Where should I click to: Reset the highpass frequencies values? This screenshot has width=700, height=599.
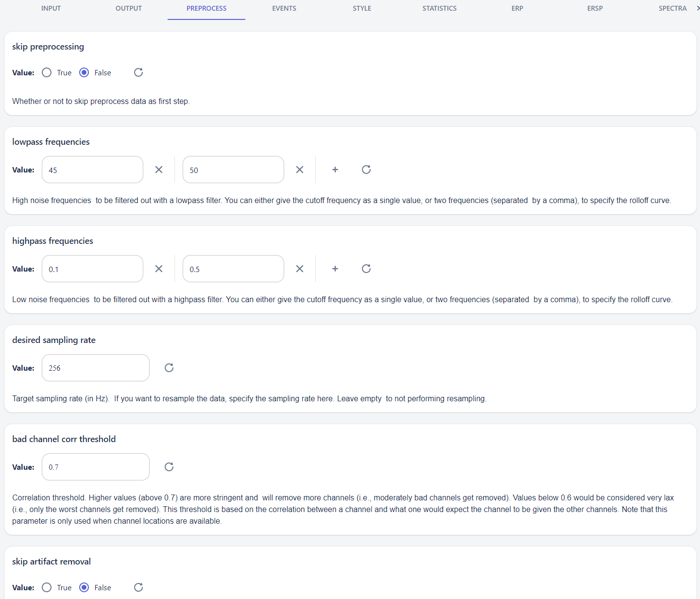point(366,269)
